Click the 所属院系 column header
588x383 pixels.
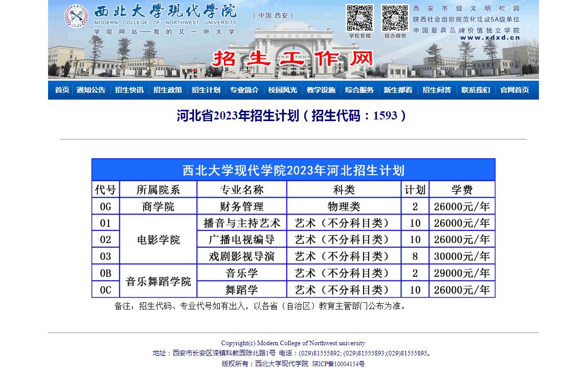tap(159, 190)
